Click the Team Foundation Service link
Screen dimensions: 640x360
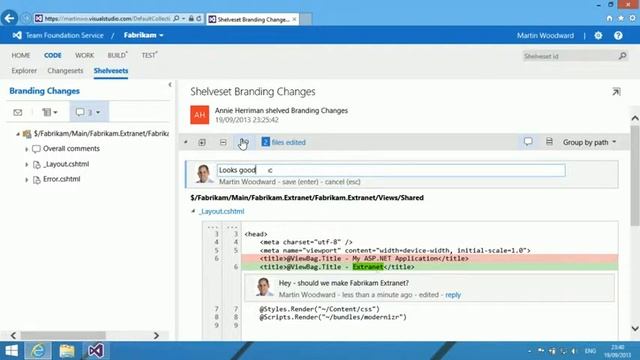tap(64, 35)
